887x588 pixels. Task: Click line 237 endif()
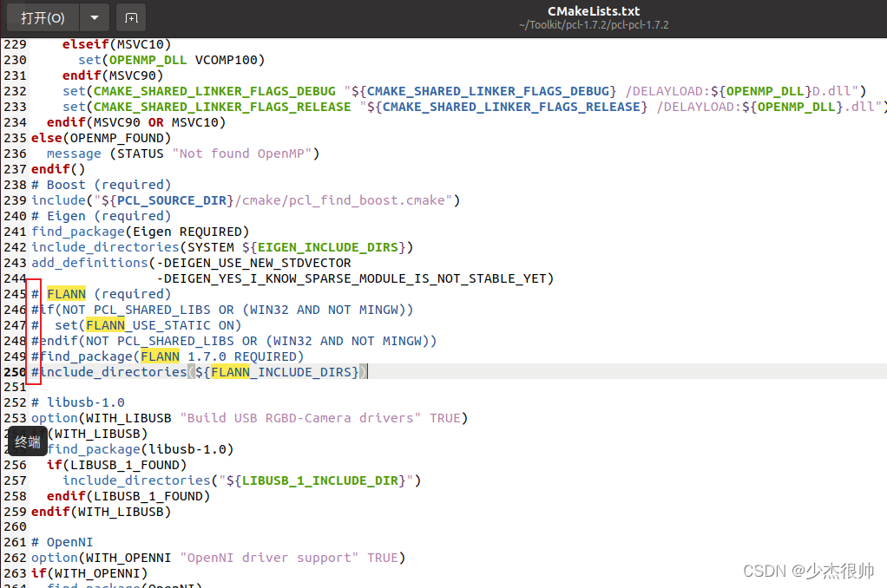coord(58,169)
